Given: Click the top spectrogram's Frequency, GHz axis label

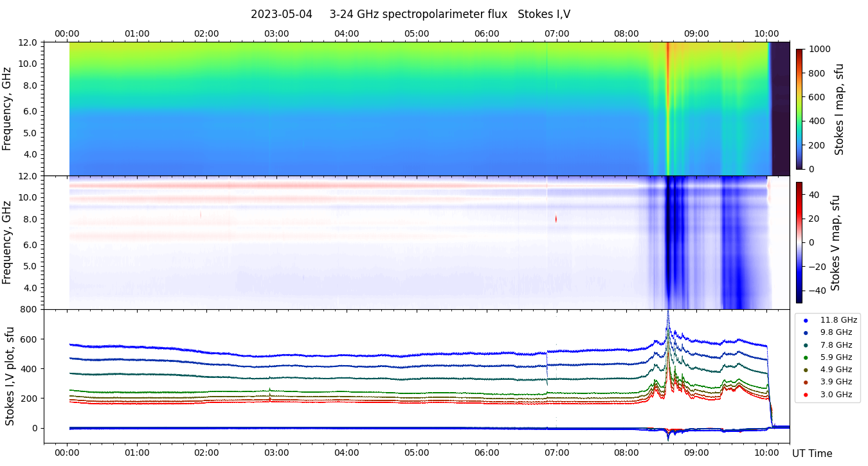Looking at the screenshot, I should 7,109.
